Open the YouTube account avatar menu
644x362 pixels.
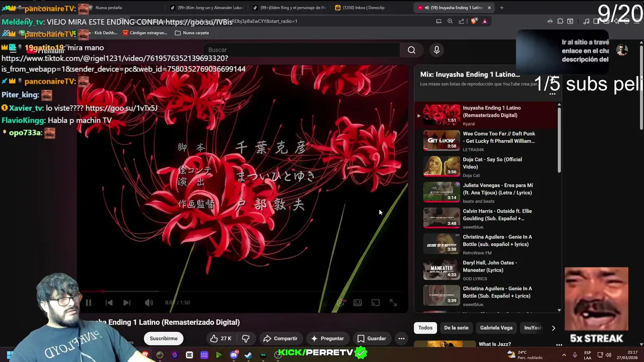[622, 50]
